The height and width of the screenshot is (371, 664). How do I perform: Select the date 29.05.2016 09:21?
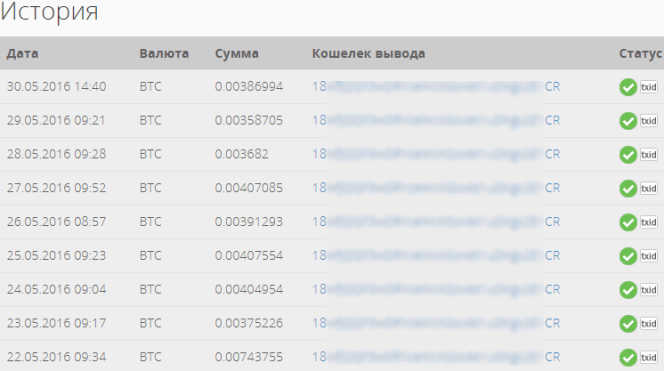(56, 120)
